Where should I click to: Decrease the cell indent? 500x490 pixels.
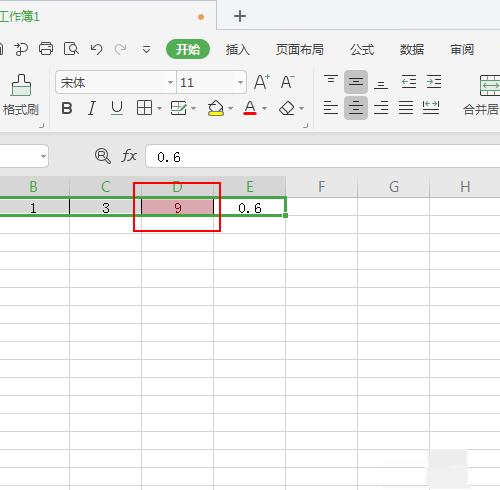pos(409,82)
